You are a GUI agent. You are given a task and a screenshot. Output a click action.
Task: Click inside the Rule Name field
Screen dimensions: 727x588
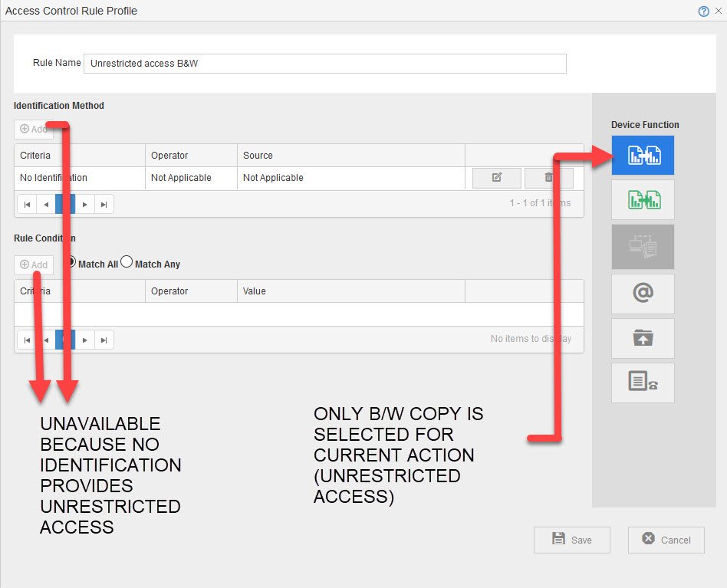point(324,64)
